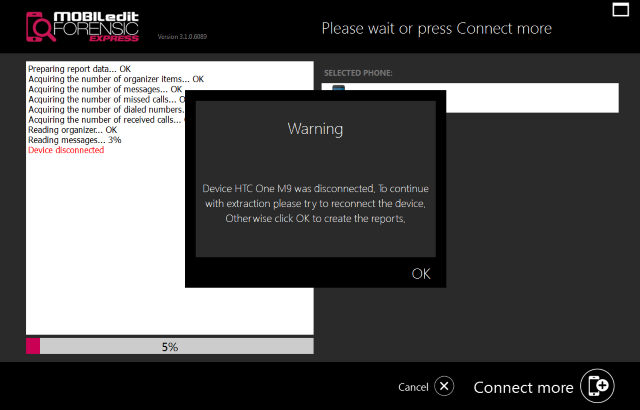The image size is (640, 410).
Task: Click 'Acquiring the number of organizer items' line
Action: [116, 79]
